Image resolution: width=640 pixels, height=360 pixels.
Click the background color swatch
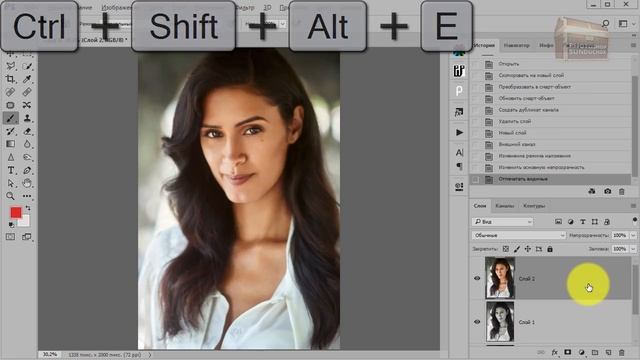pos(24,221)
